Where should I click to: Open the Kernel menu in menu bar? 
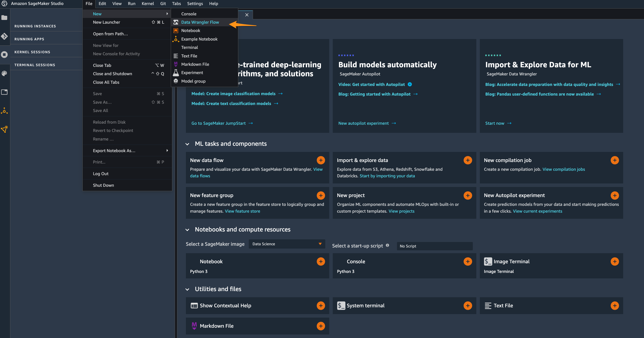tap(148, 4)
